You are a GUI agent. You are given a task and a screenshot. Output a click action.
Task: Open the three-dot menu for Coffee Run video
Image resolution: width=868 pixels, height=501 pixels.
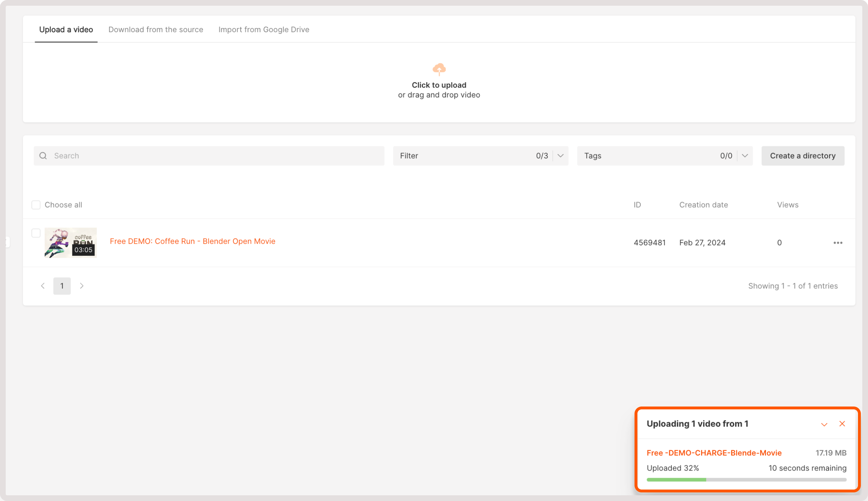[x=838, y=243]
